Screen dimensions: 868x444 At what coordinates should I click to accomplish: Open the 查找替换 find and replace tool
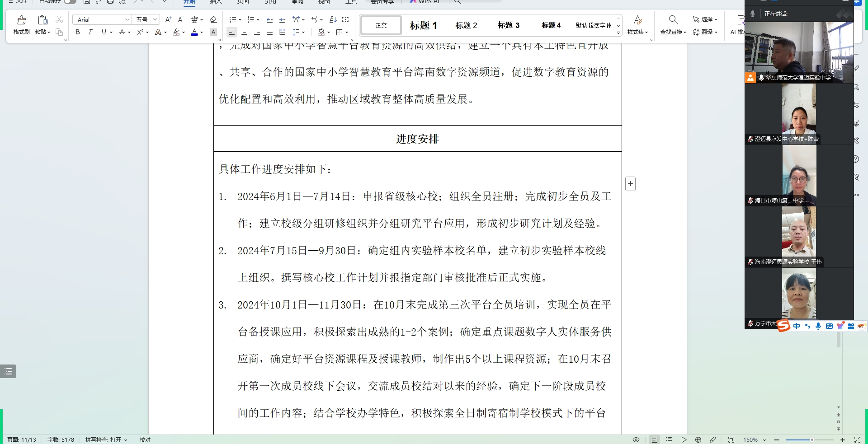pos(673,25)
